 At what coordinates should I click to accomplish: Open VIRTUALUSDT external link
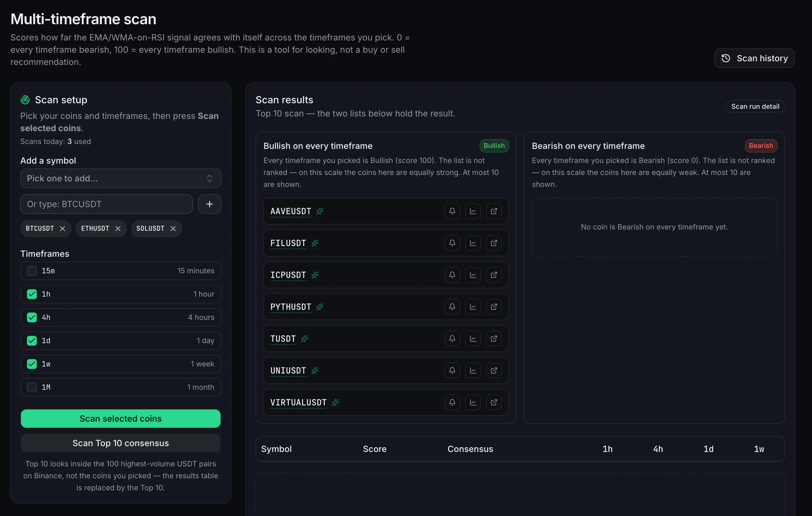pos(494,402)
